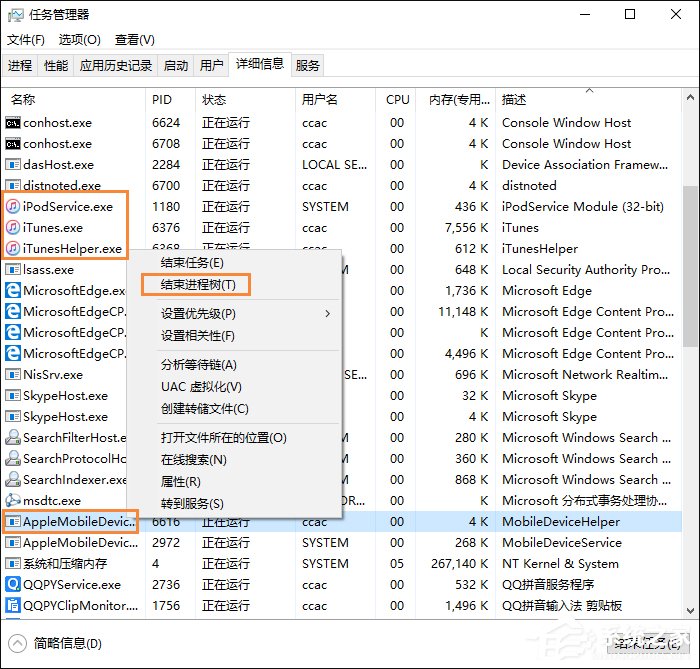700x669 pixels.
Task: Open the 服务 tab
Action: coord(308,66)
